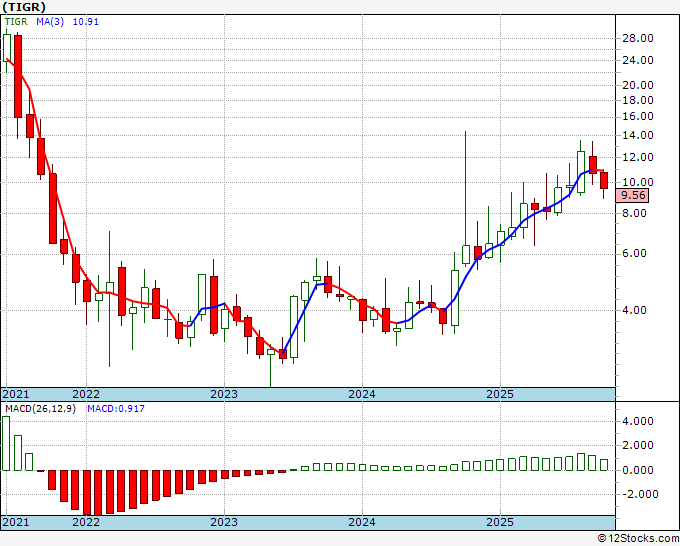The image size is (680, 546).
Task: Click 2023 on the MACD timeline
Action: coord(224,522)
